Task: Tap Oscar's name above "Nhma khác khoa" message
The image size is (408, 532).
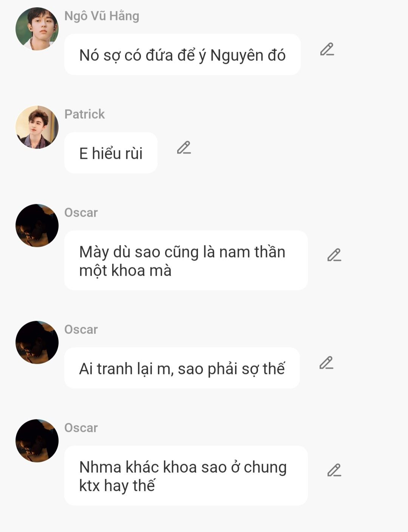Action: (x=81, y=428)
